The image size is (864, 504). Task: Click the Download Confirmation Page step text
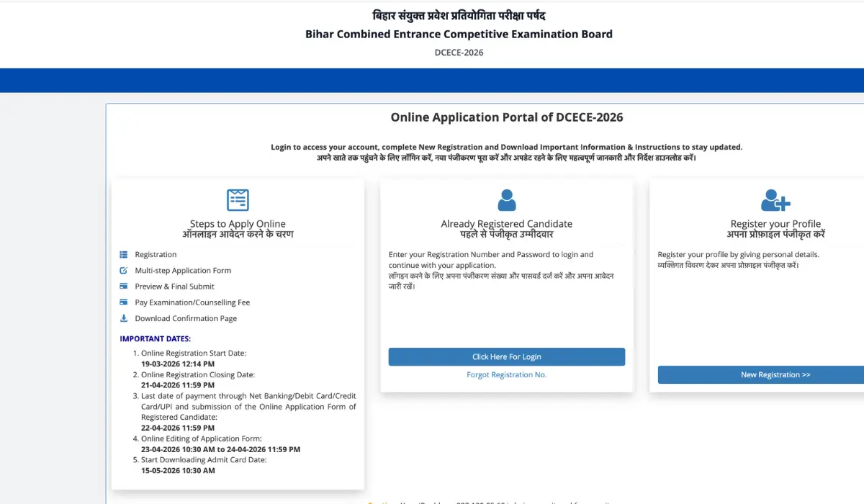[x=186, y=318]
